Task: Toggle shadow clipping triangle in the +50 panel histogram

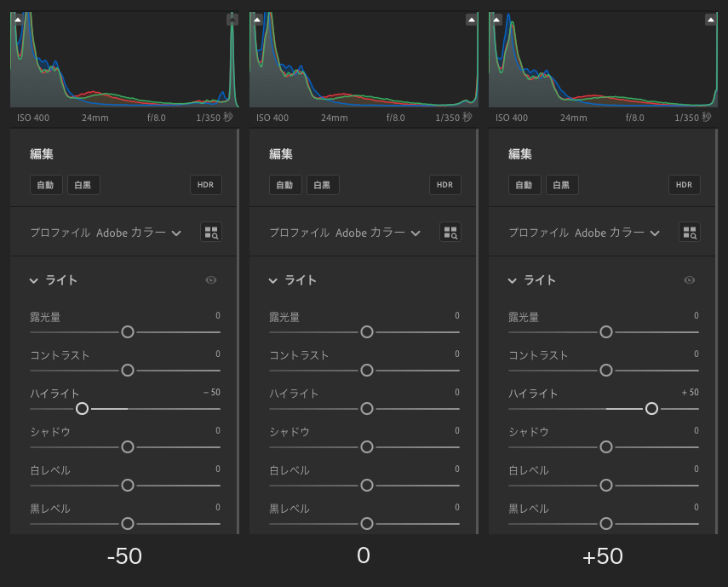Action: (496, 20)
